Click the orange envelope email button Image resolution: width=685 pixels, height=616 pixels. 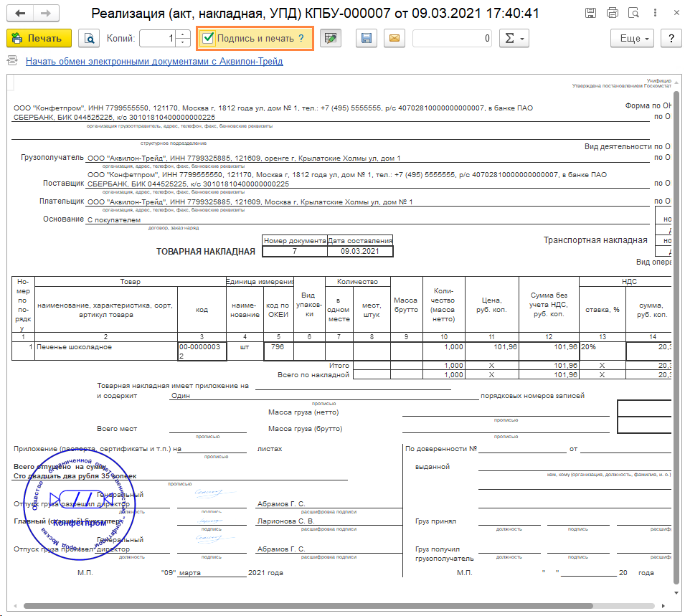coord(394,39)
